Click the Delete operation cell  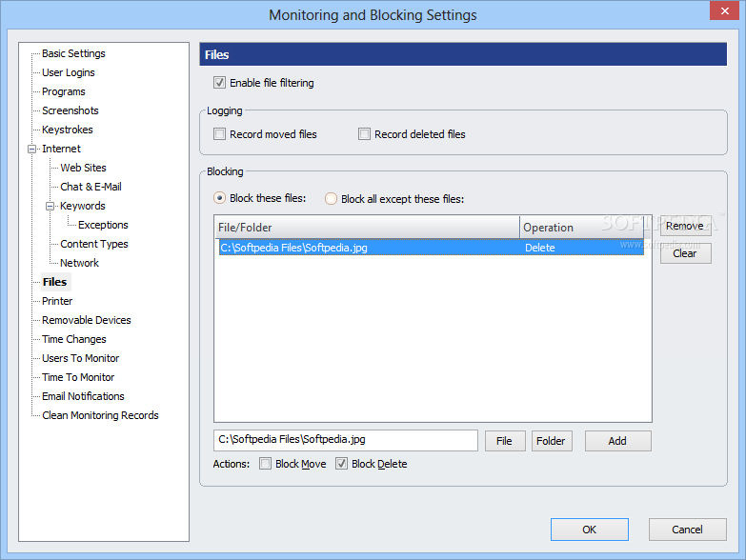[540, 248]
